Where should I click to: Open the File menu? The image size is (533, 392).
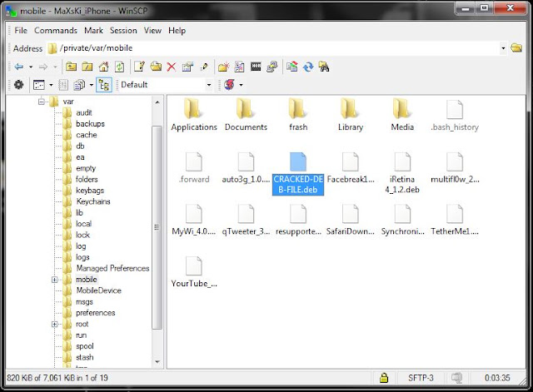click(21, 30)
